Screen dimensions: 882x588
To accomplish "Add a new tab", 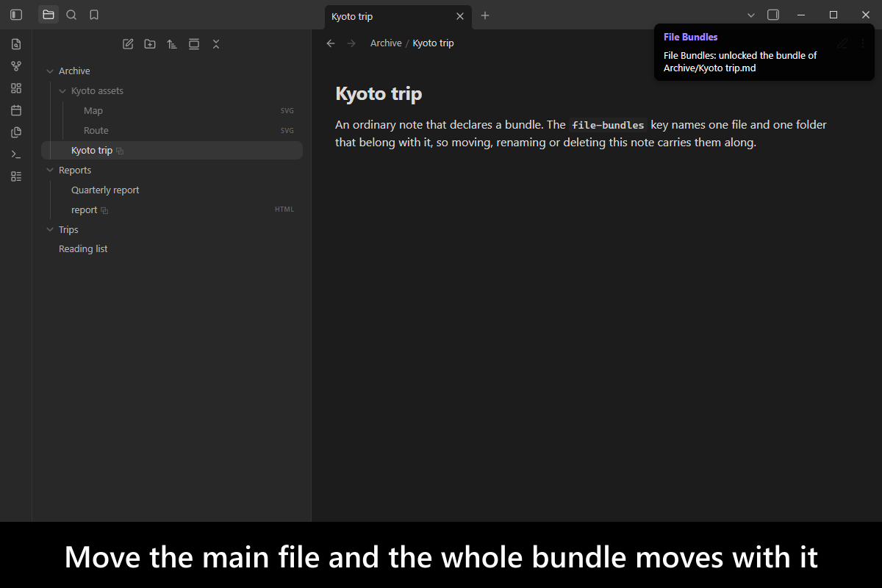I will point(485,15).
